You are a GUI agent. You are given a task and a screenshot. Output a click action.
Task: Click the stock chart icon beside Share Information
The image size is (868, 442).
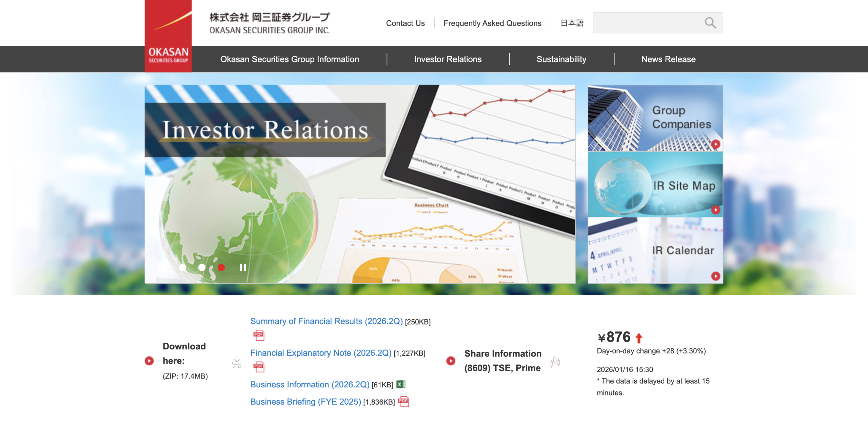(555, 362)
